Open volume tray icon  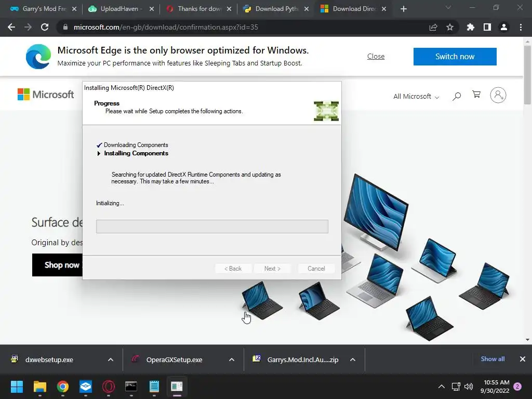pos(469,387)
